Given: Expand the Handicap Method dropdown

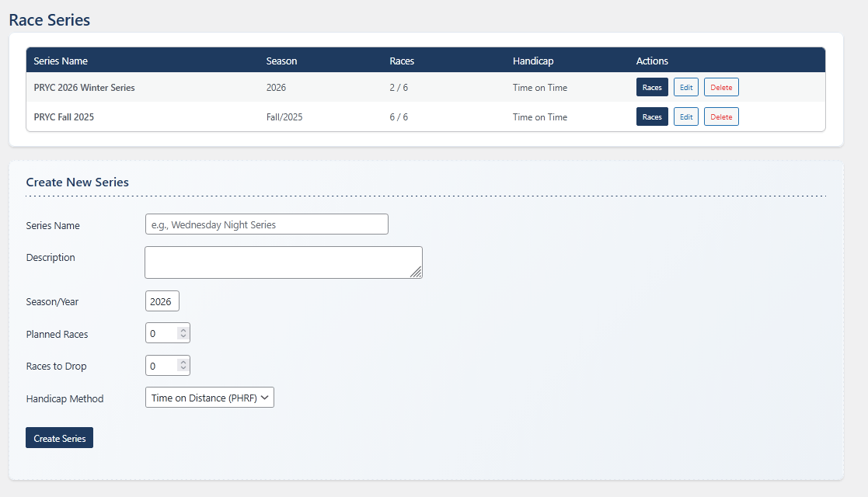Looking at the screenshot, I should tap(210, 398).
